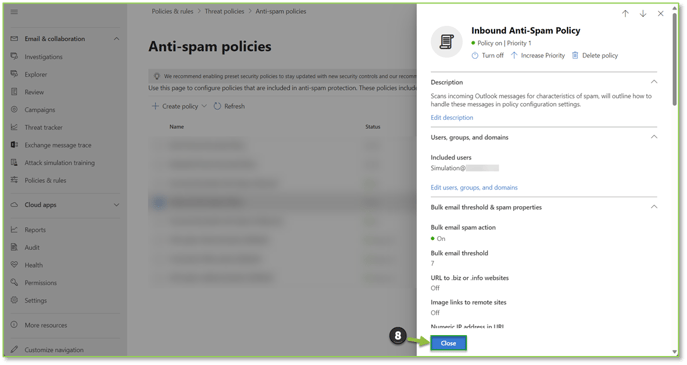The width and height of the screenshot is (687, 365).
Task: Open Investigations from its sidebar icon
Action: coord(14,57)
